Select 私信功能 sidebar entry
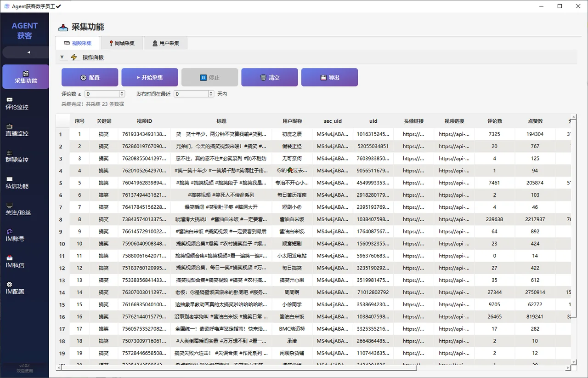The width and height of the screenshot is (588, 378). (17, 183)
